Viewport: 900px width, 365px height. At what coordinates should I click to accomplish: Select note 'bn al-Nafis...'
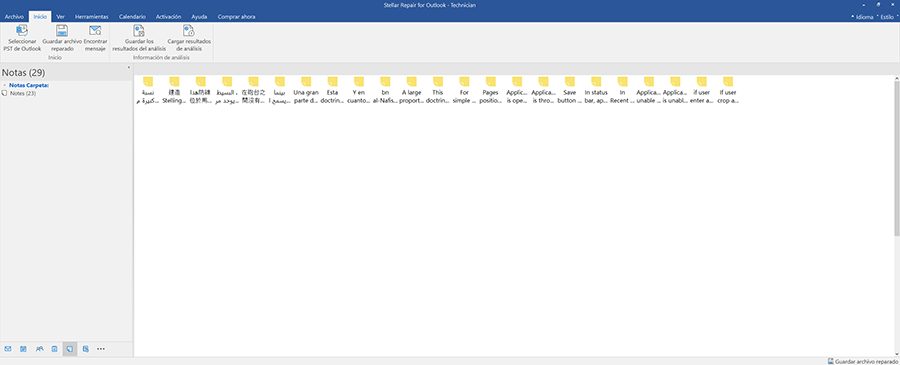click(385, 90)
